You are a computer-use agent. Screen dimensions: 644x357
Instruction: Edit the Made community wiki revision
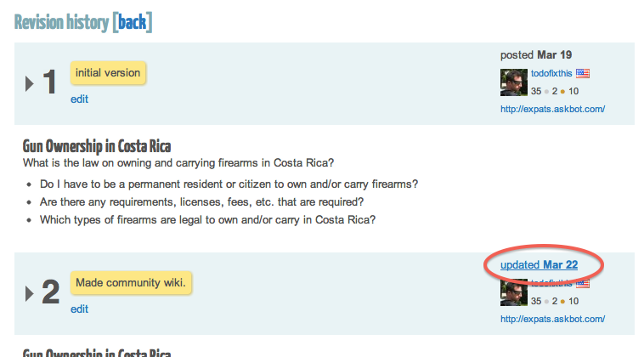[x=79, y=309]
